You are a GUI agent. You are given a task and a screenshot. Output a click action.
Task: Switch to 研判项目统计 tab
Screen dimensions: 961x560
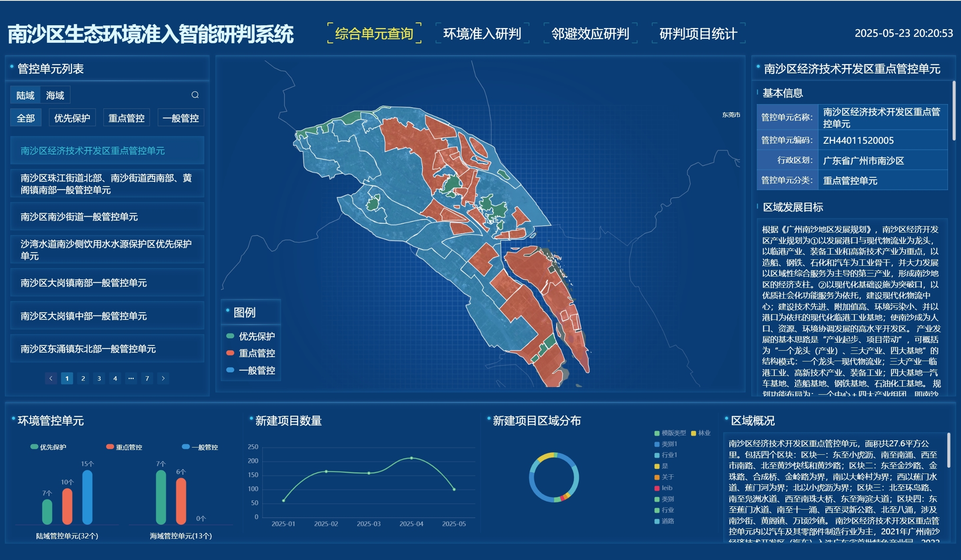[698, 34]
